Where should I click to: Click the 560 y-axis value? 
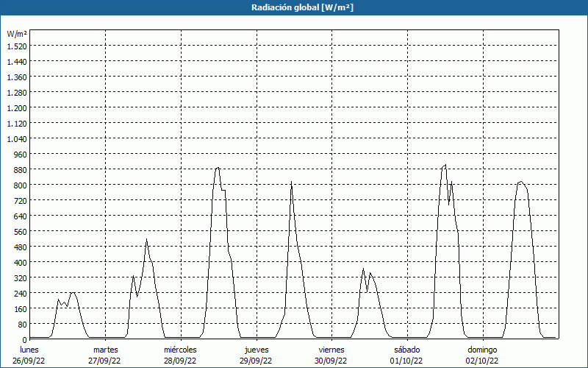(x=21, y=232)
